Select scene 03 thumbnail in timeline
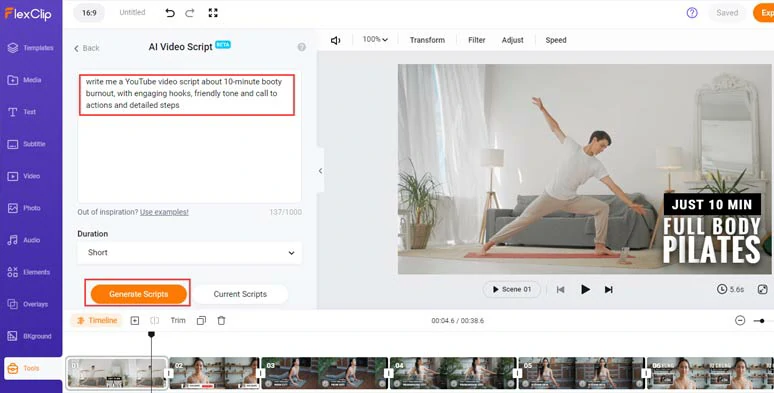774x393 pixels. pyautogui.click(x=324, y=373)
